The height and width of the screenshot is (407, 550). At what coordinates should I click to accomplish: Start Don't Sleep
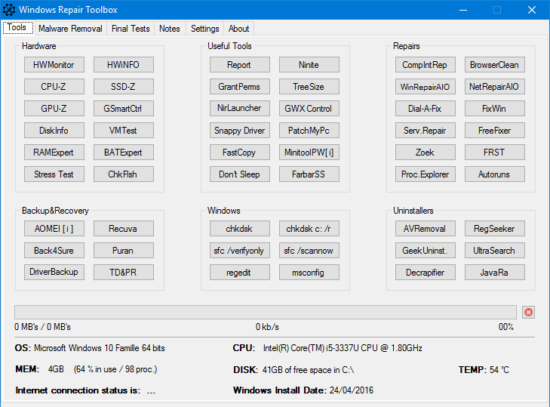[240, 174]
